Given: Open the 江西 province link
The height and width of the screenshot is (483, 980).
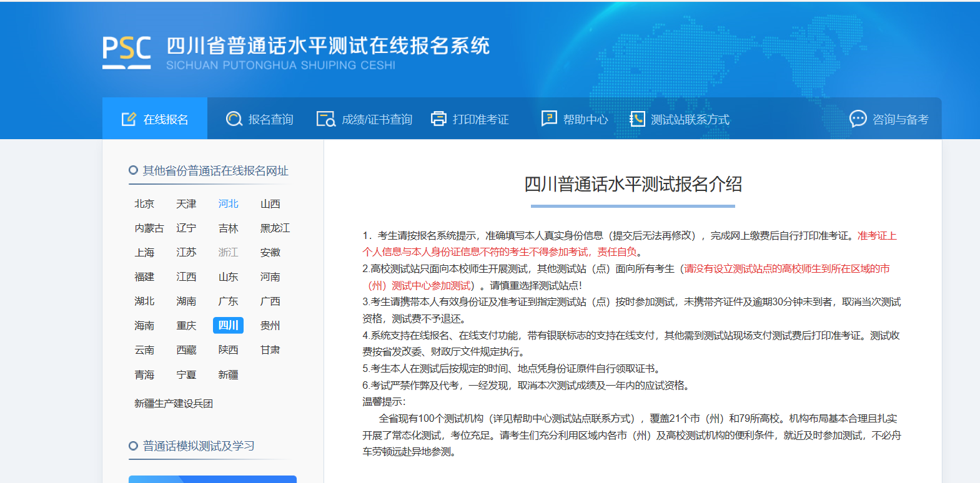Looking at the screenshot, I should tap(186, 277).
